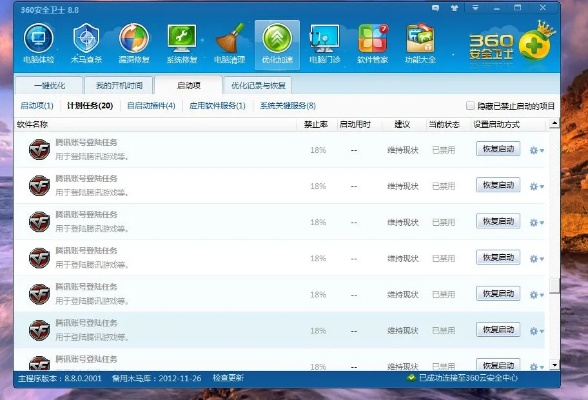Enable 隐藏已禁止启动的项目 checkbox
Screen dimensions: 588x400
coord(470,106)
